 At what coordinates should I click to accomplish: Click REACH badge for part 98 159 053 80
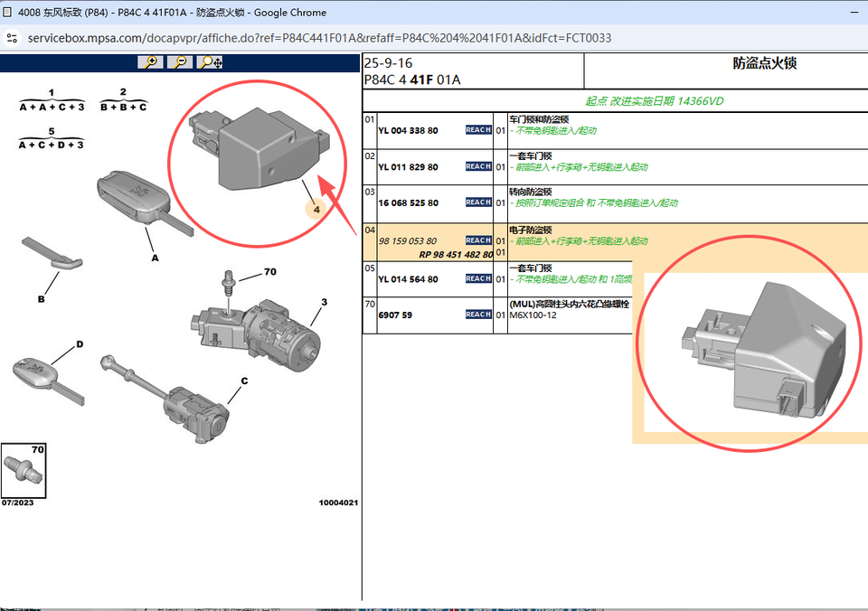[478, 240]
